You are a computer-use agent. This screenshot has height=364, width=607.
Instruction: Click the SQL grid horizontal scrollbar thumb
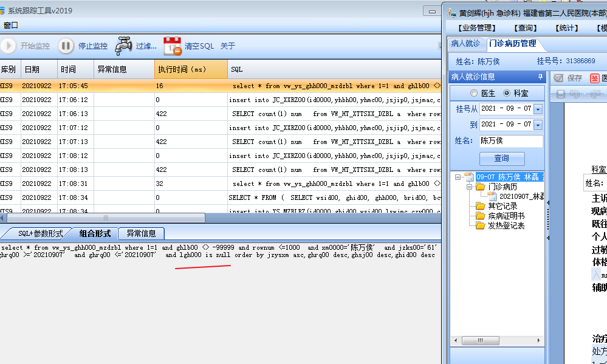tap(106, 218)
